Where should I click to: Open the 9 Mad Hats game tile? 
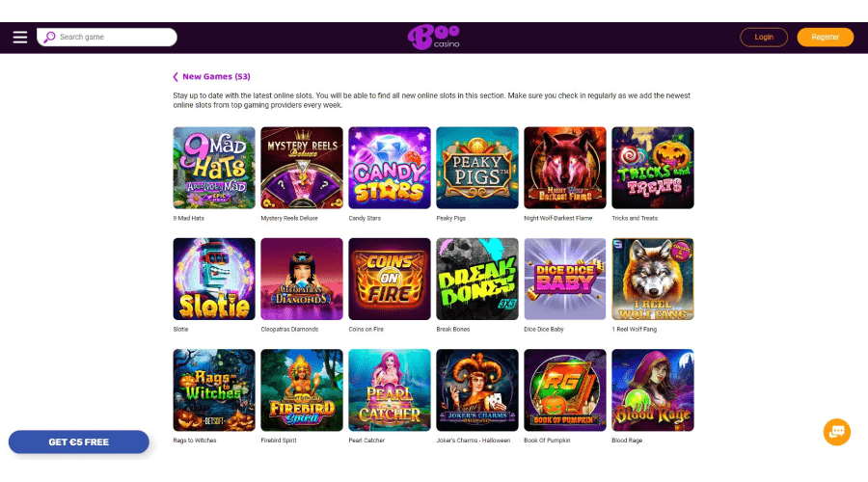214,168
